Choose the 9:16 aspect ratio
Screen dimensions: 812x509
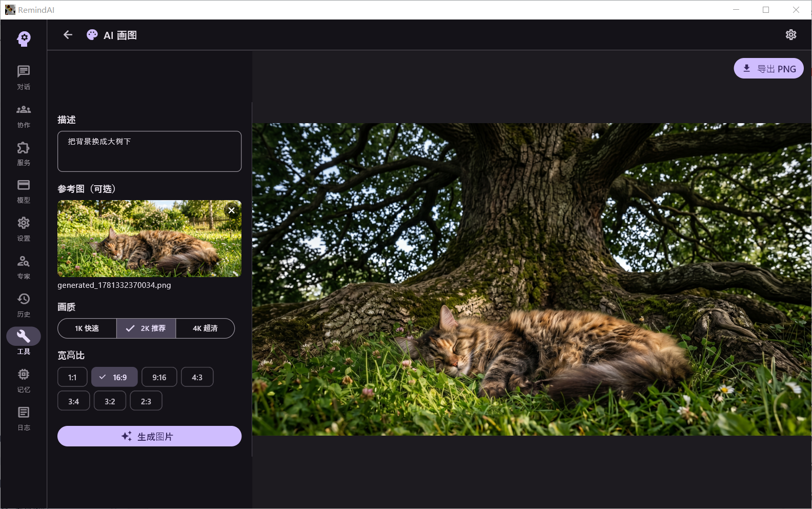coord(159,377)
